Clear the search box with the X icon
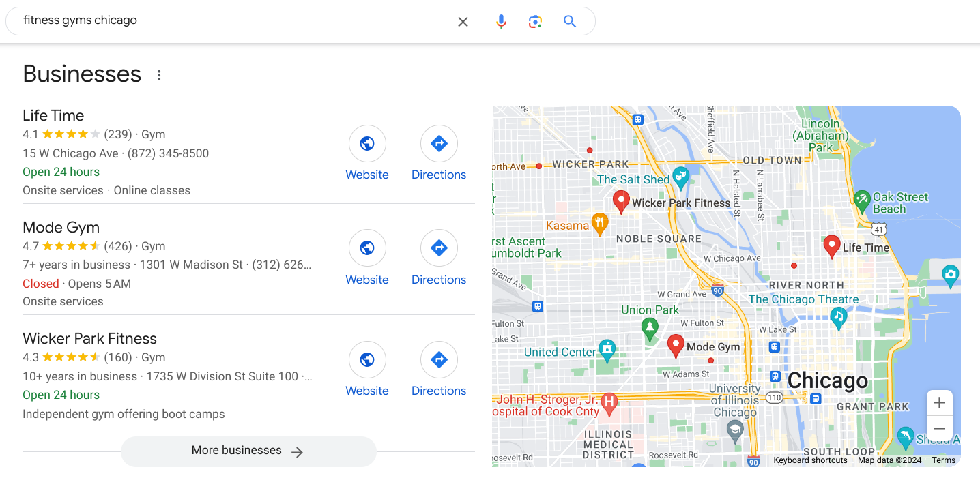Image resolution: width=980 pixels, height=480 pixels. click(x=463, y=22)
